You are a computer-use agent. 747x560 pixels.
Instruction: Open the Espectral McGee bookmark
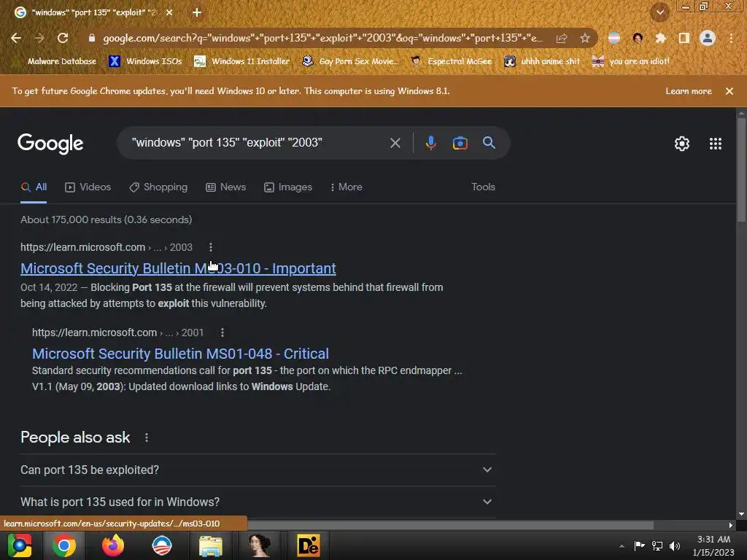452,61
